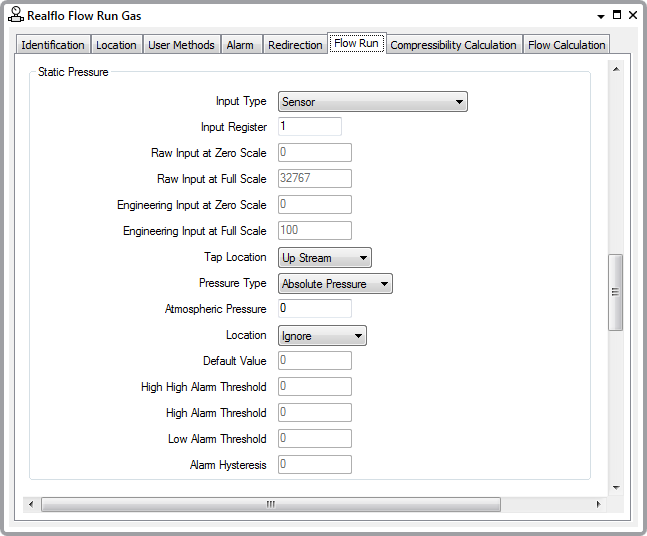Click the Pressure Type label

233,283
